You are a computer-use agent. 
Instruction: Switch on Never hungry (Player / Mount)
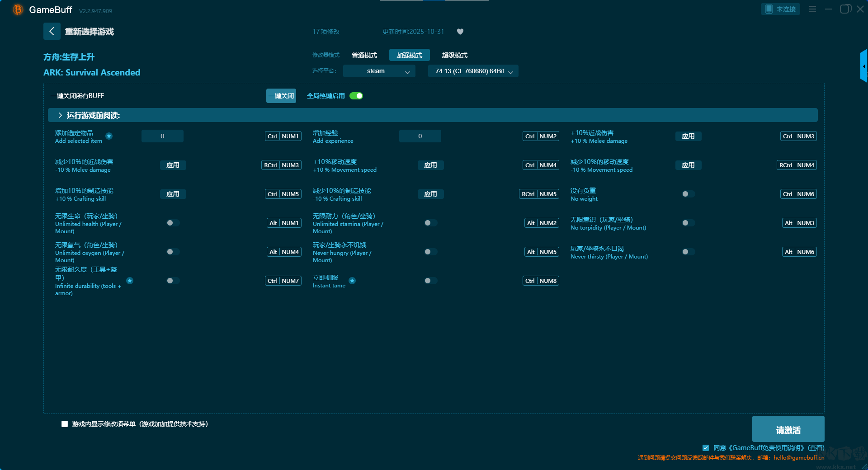[431, 252]
